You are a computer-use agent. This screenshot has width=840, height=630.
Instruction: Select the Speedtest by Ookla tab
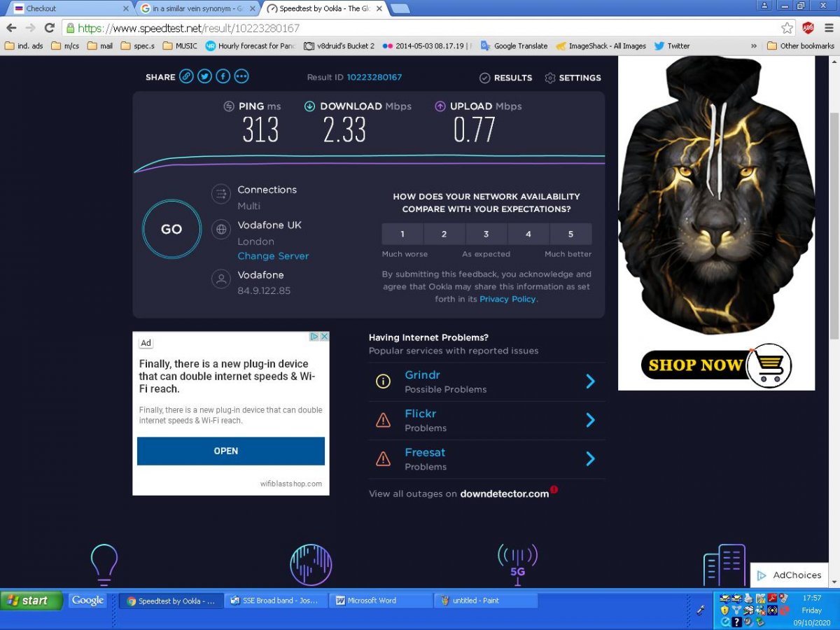pos(325,8)
